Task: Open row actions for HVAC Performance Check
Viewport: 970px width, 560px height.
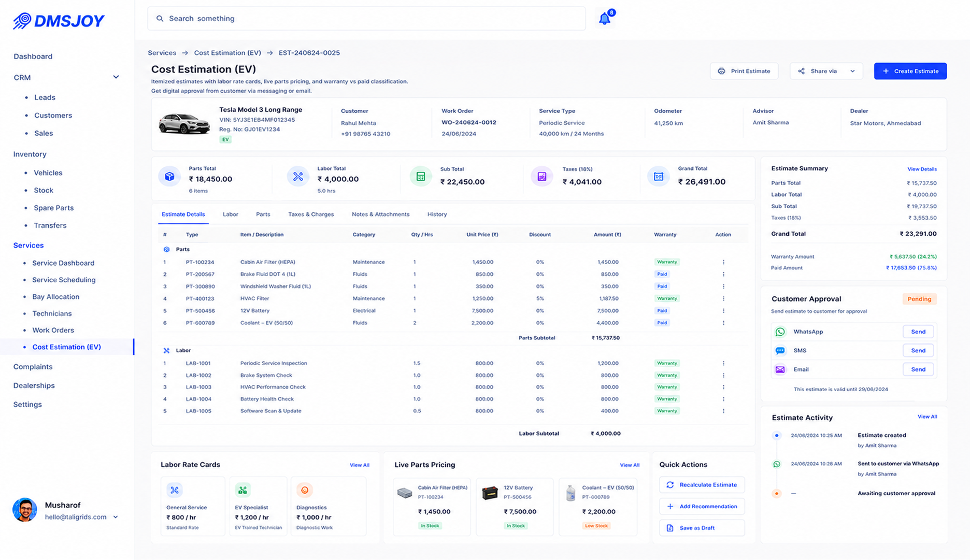Action: pyautogui.click(x=723, y=387)
